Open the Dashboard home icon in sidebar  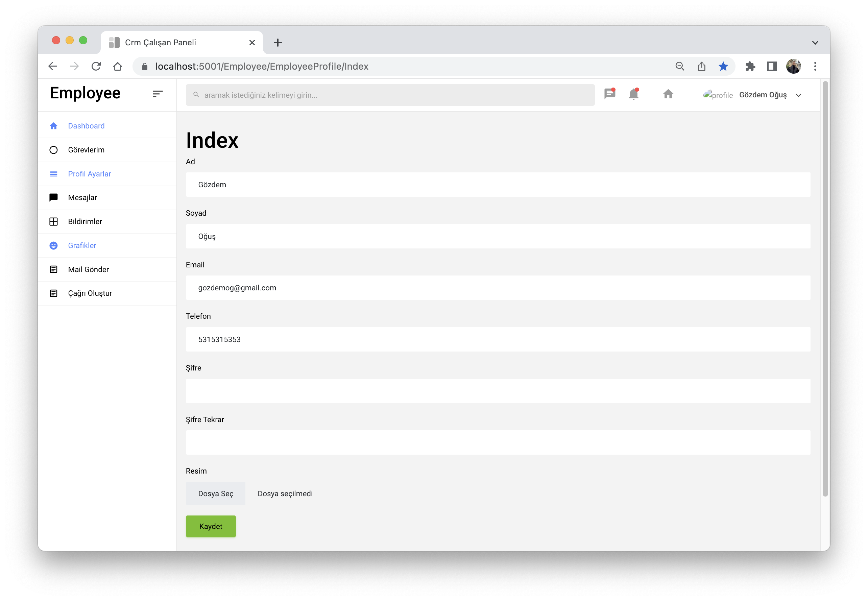point(53,125)
